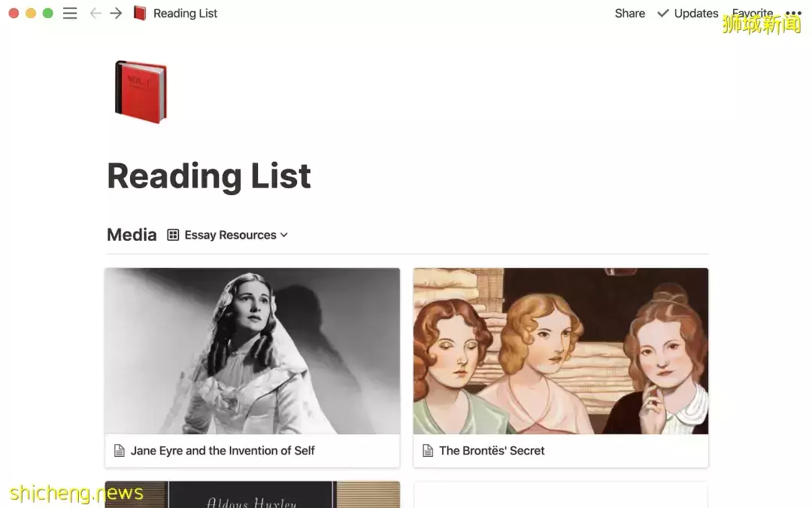Click page icon beside Jane Eyre title
812x508 pixels.
coord(119,451)
